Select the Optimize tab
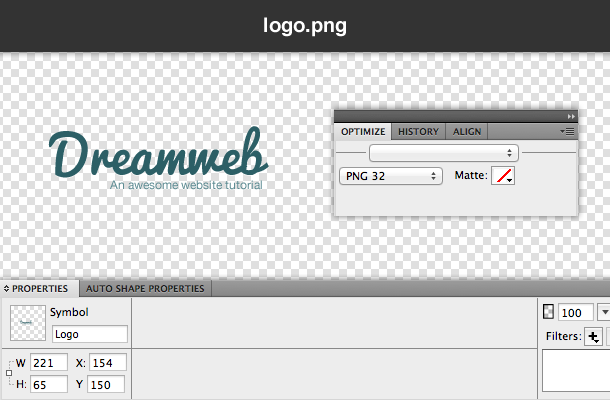 363,131
